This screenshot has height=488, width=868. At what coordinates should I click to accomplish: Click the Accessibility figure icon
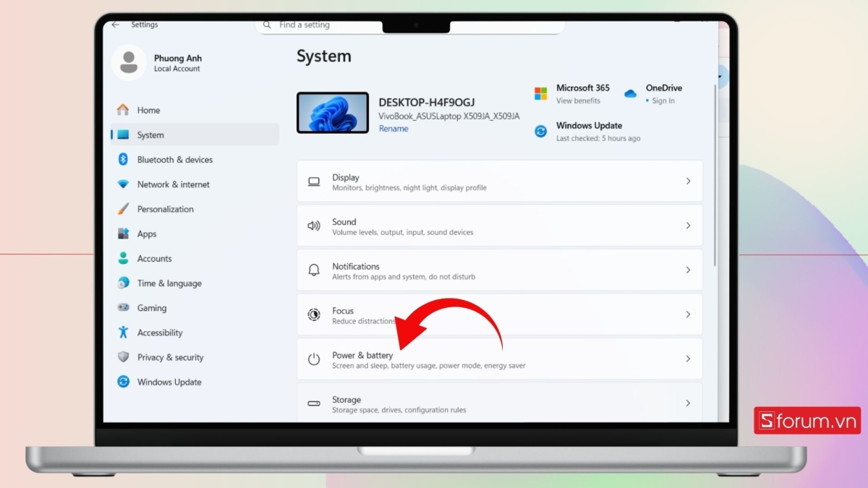123,333
